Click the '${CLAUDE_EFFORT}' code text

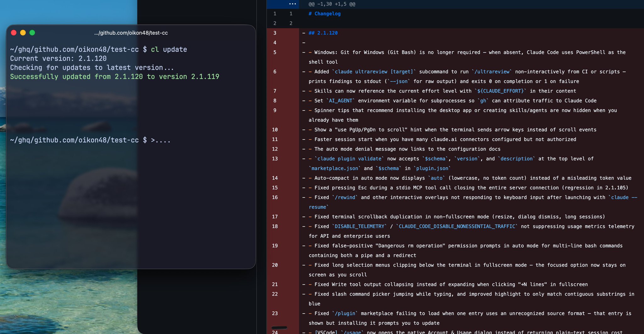pyautogui.click(x=501, y=91)
